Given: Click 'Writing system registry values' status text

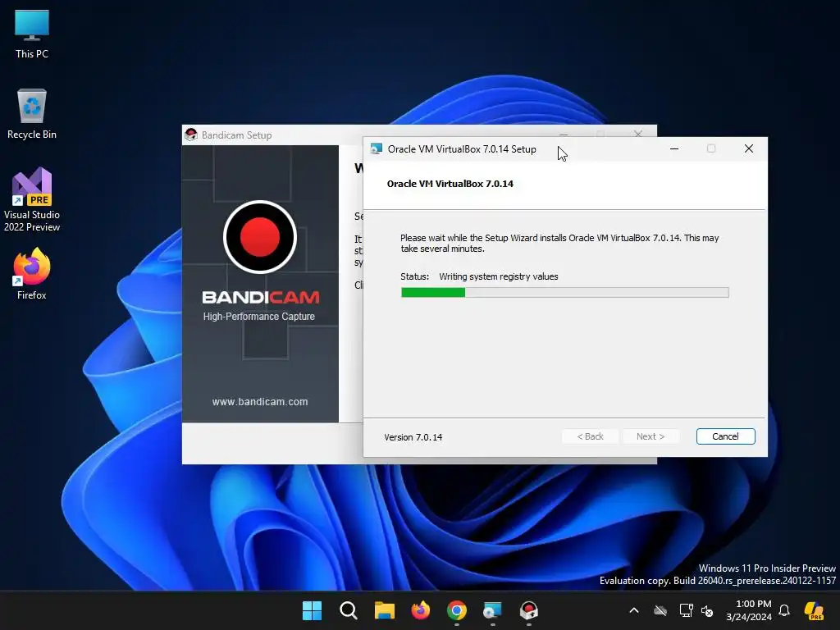Looking at the screenshot, I should pyautogui.click(x=498, y=276).
